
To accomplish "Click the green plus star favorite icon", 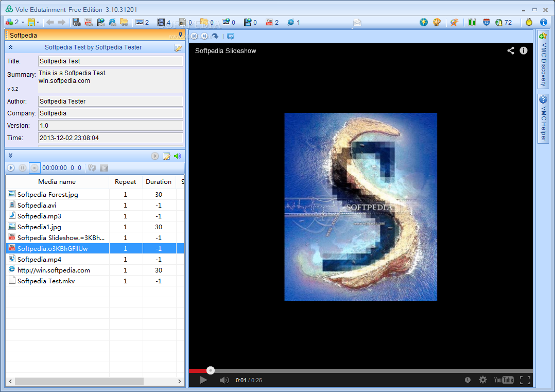I will [x=543, y=36].
